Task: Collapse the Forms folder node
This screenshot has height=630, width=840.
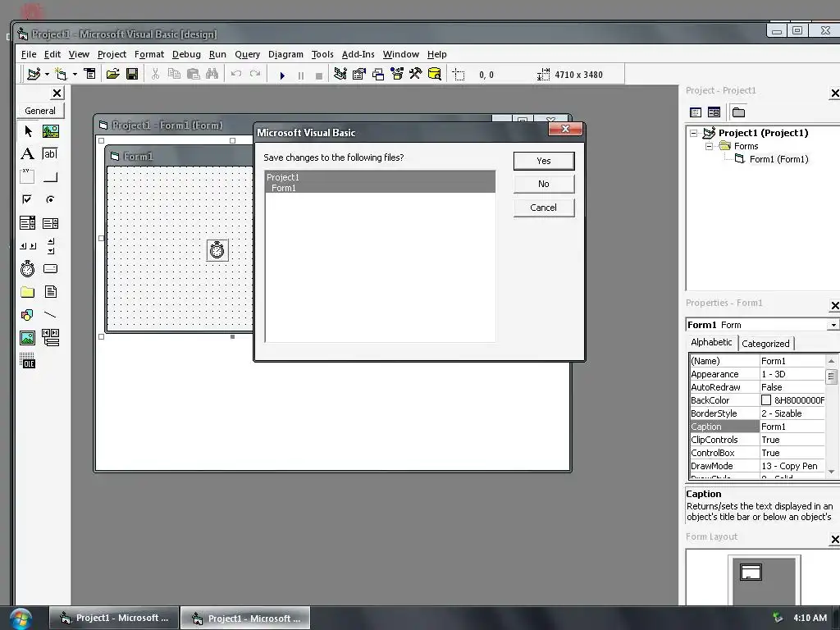Action: (x=710, y=146)
